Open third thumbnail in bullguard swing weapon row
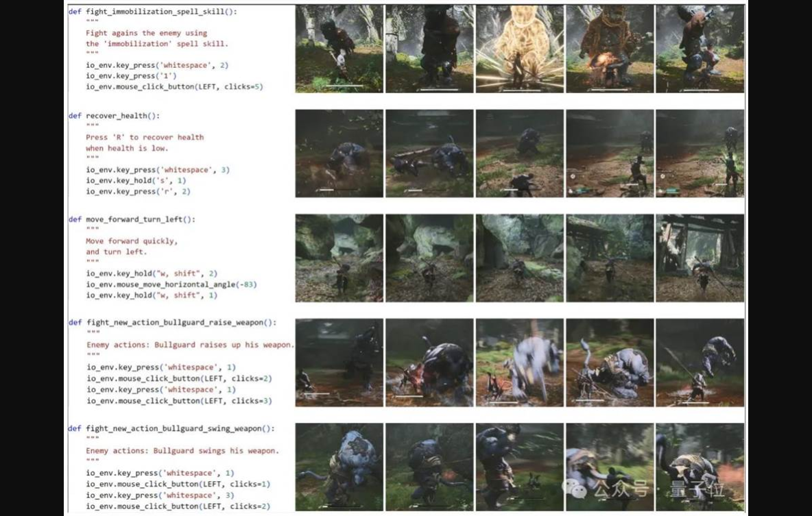Viewport: 812px width, 516px height. (519, 467)
